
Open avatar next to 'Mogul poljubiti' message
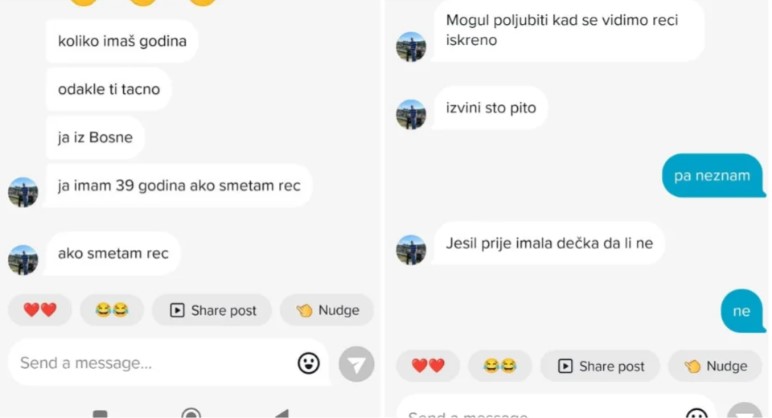click(411, 47)
